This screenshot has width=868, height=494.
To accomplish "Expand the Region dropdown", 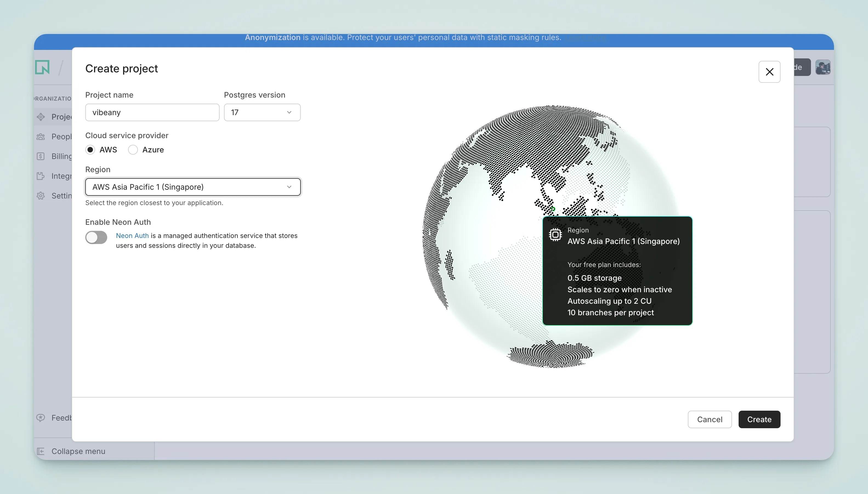I will [x=193, y=187].
